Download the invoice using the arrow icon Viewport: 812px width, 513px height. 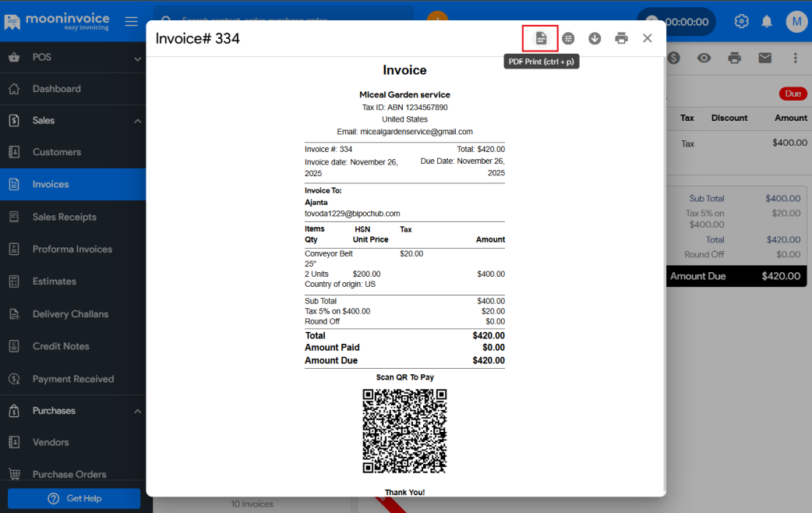(595, 38)
